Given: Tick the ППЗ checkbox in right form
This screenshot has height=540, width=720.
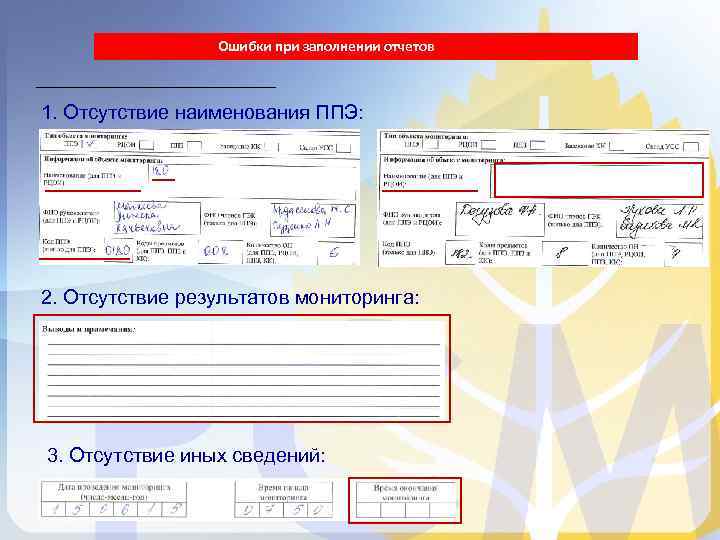Looking at the screenshot, I should [x=537, y=145].
